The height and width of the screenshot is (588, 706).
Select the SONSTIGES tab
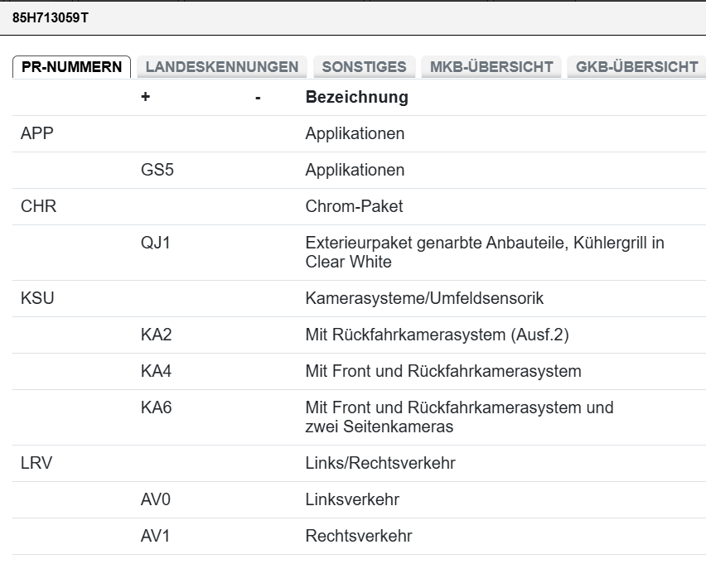365,67
